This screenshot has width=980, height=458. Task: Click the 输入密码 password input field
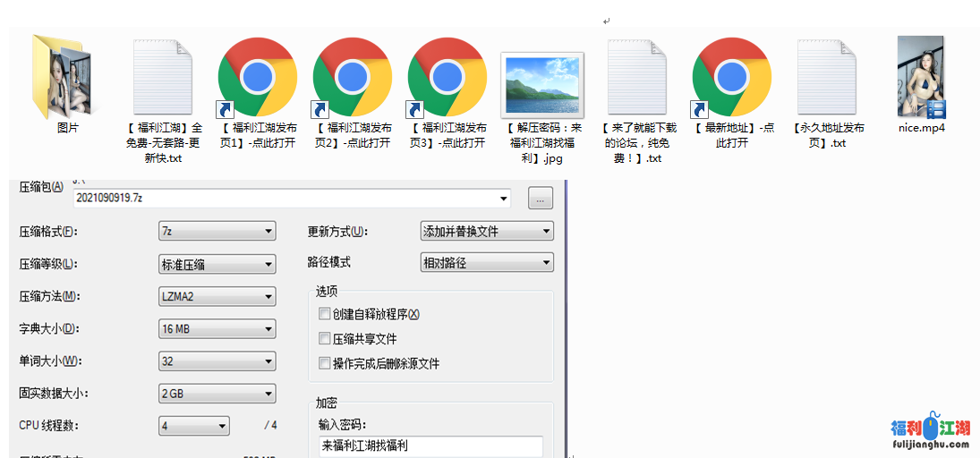pyautogui.click(x=430, y=445)
